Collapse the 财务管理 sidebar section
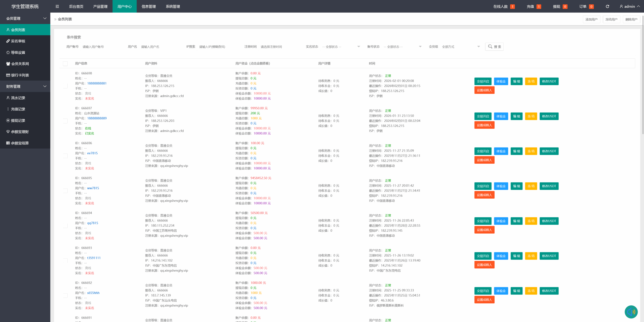Image resolution: width=644 pixels, height=322 pixels. (25, 86)
